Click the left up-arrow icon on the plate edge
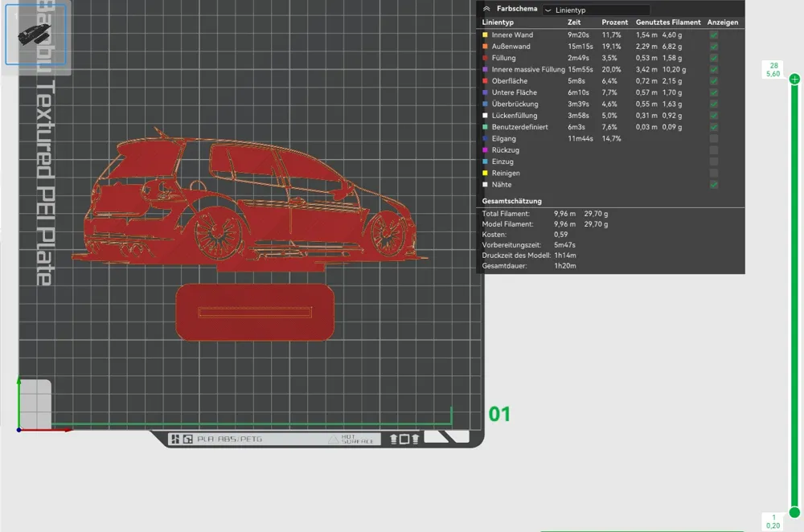 click(x=394, y=438)
